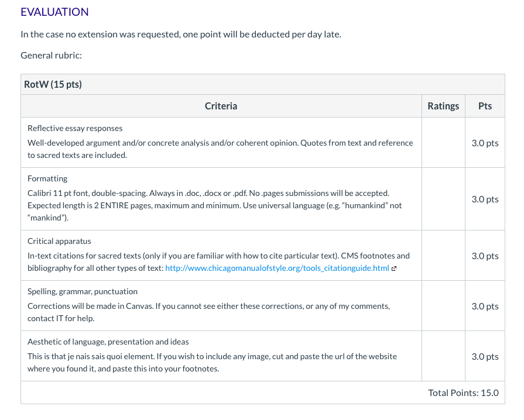
Task: Click the Ratings column header
Action: coord(443,106)
